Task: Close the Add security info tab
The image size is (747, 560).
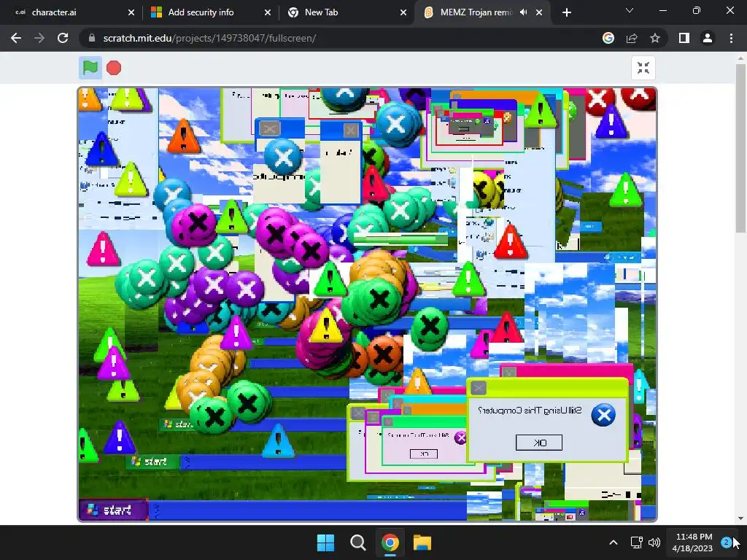Action: coord(268,12)
